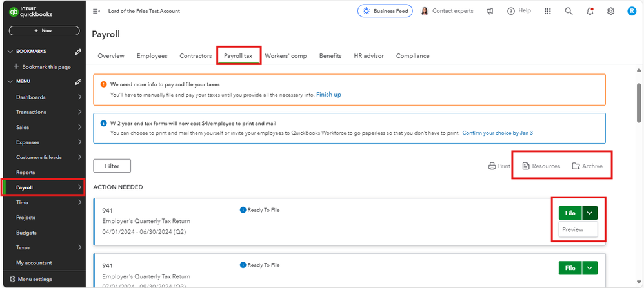Screen dimensions: 644x288
Task: Open dropdown arrow beside Q3 File button
Action: tap(590, 268)
